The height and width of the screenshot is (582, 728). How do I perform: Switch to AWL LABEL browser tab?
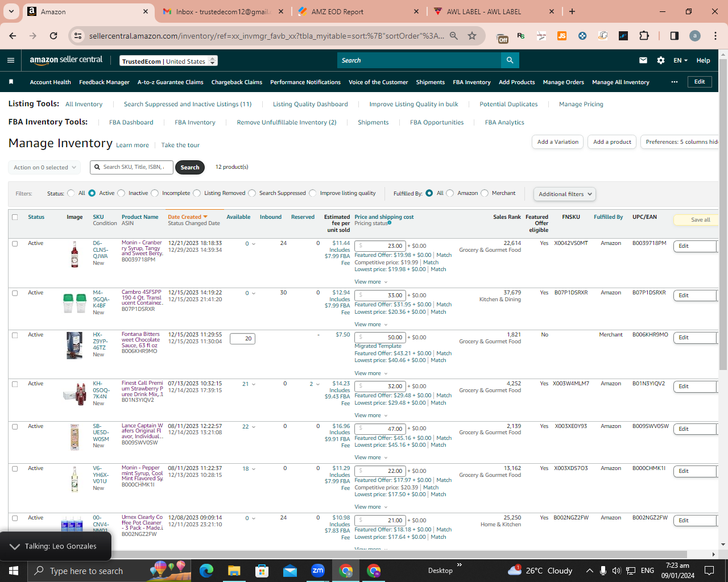[x=494, y=11]
